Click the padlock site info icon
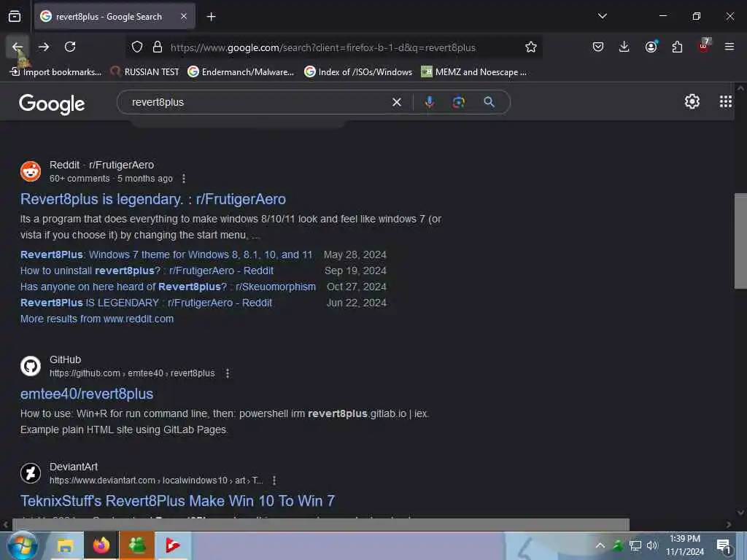This screenshot has height=560, width=747. click(158, 47)
